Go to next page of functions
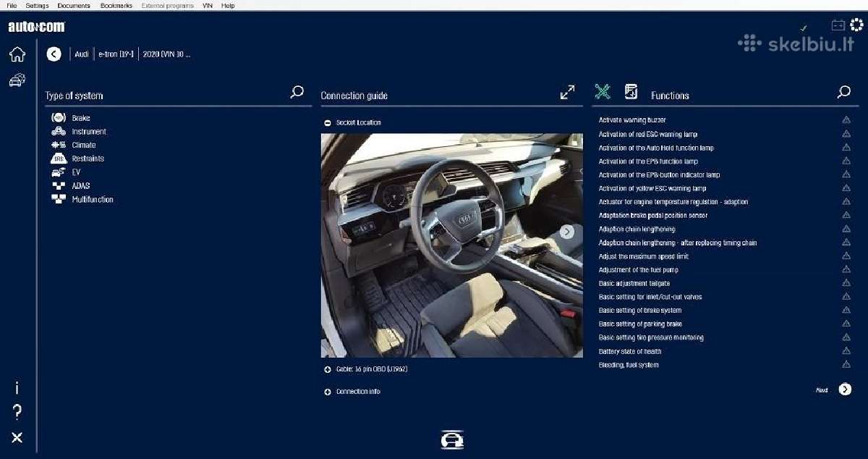Viewport: 868px width, 459px height. pos(845,389)
